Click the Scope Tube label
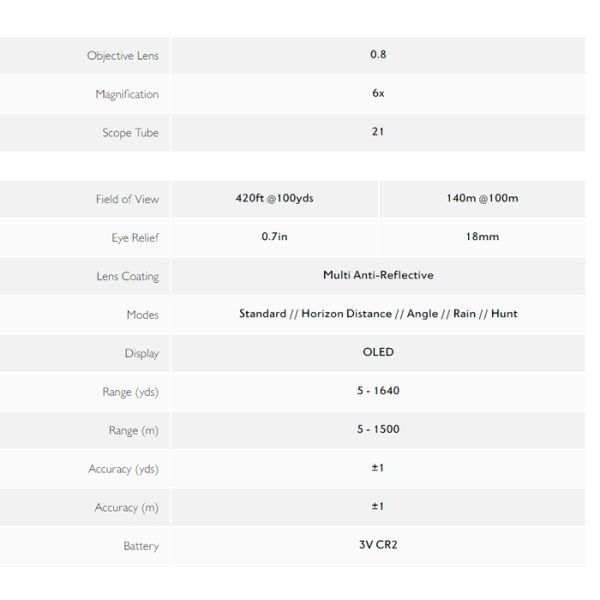Image resolution: width=600 pixels, height=600 pixels. [x=130, y=133]
